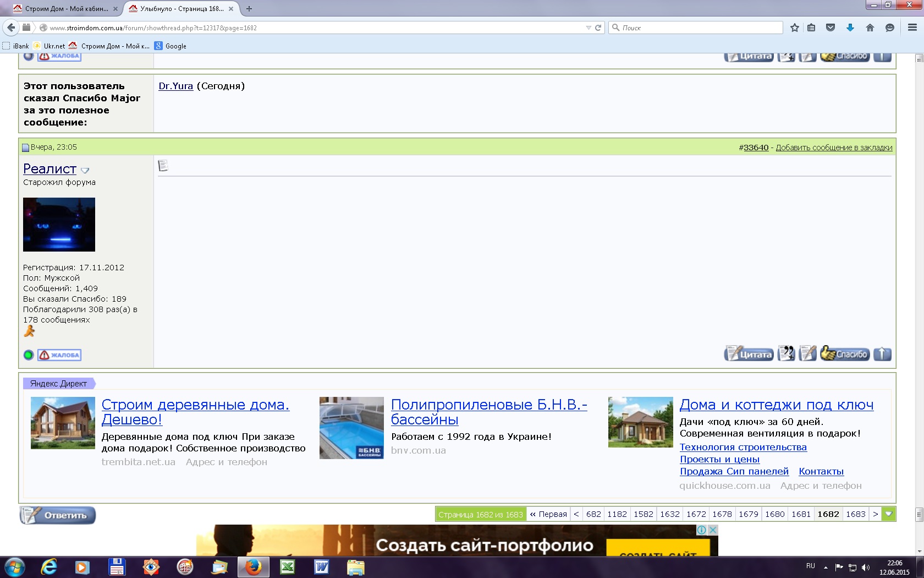This screenshot has height=578, width=924.
Task: Go to Firefox home page icon
Action: pos(870,28)
